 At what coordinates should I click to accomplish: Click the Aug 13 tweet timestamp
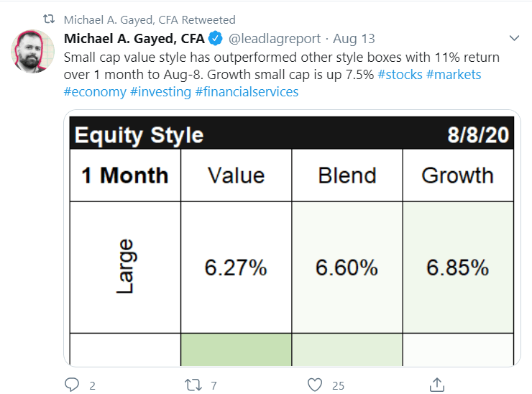click(x=354, y=39)
